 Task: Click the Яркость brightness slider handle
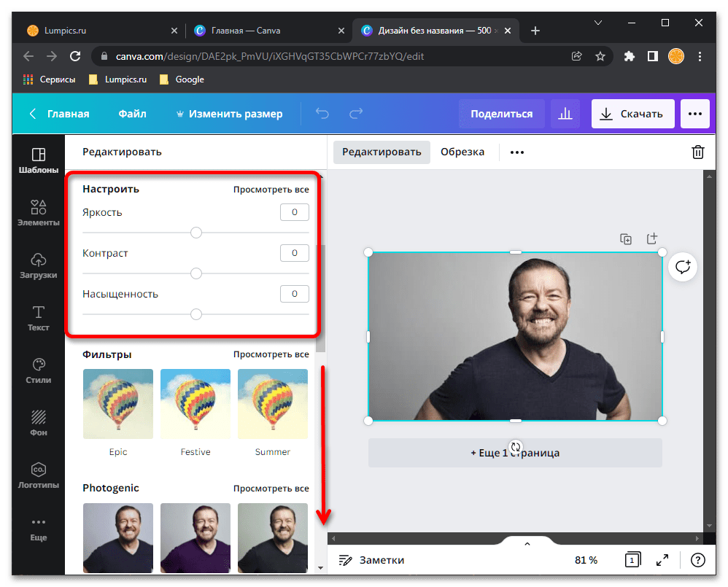[195, 233]
